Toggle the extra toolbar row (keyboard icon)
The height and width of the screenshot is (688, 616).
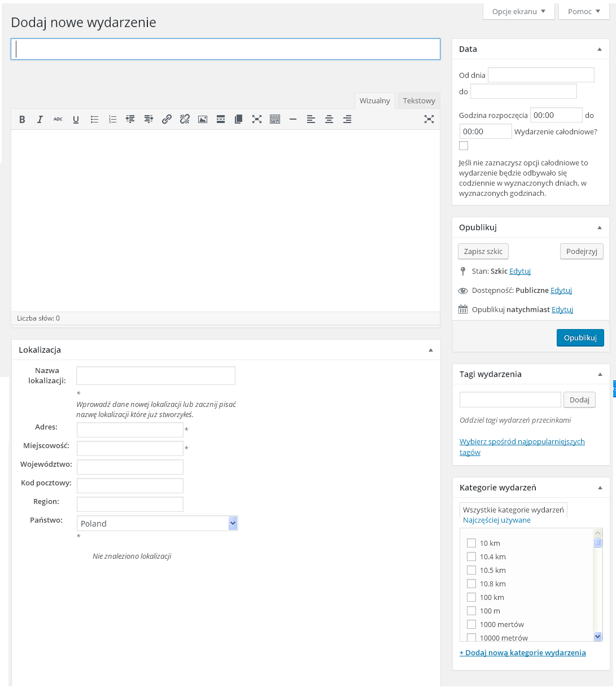tap(275, 119)
